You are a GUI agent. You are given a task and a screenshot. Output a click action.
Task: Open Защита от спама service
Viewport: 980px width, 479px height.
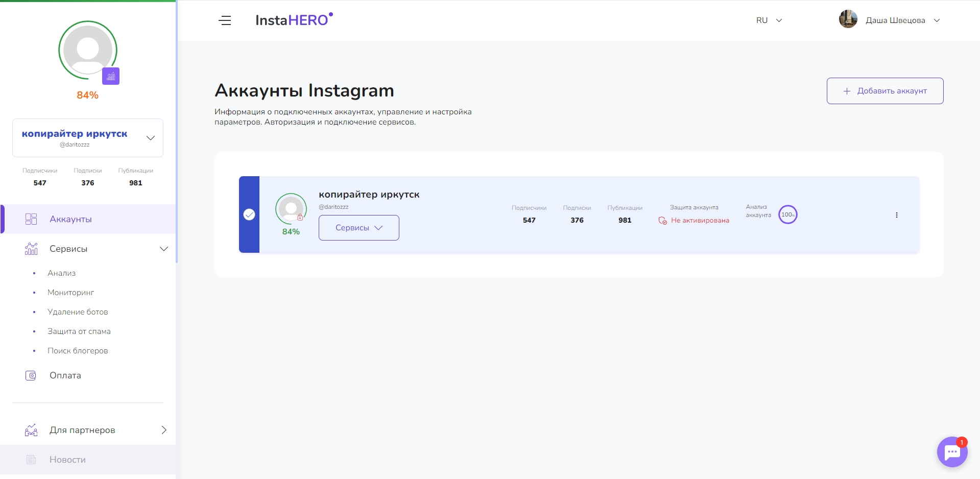point(79,331)
